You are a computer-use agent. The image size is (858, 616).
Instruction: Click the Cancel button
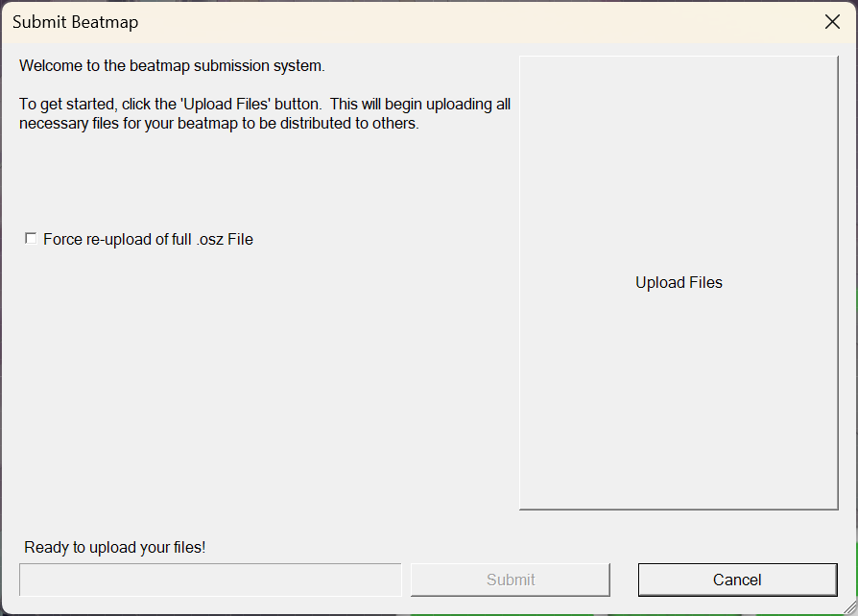click(x=737, y=580)
